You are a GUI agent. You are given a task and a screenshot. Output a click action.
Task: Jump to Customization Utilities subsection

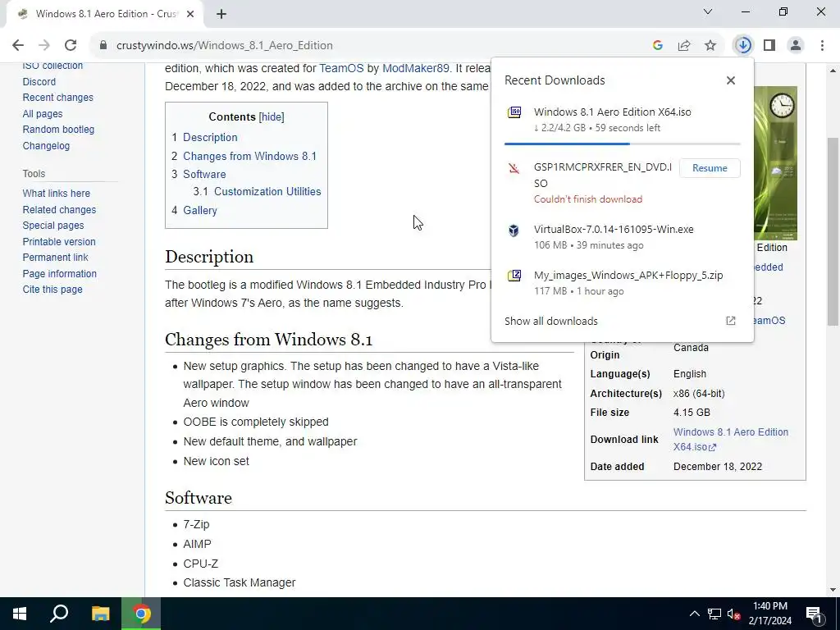(267, 191)
